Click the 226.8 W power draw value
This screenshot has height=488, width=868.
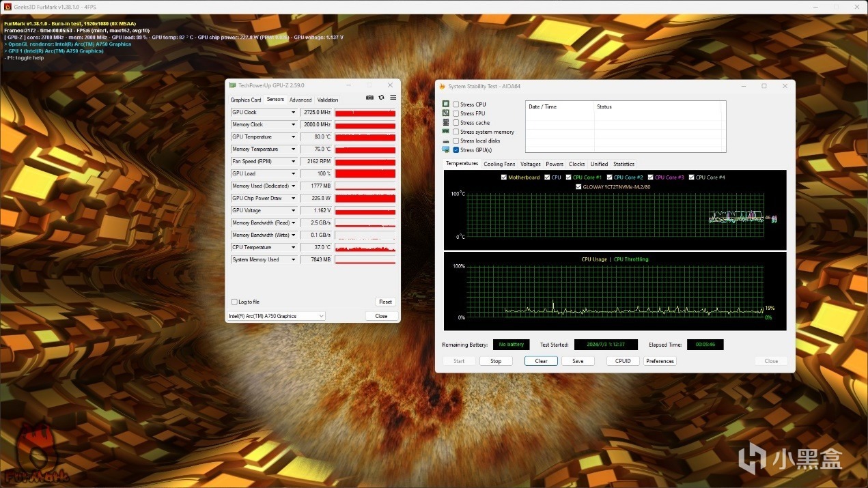tap(316, 199)
